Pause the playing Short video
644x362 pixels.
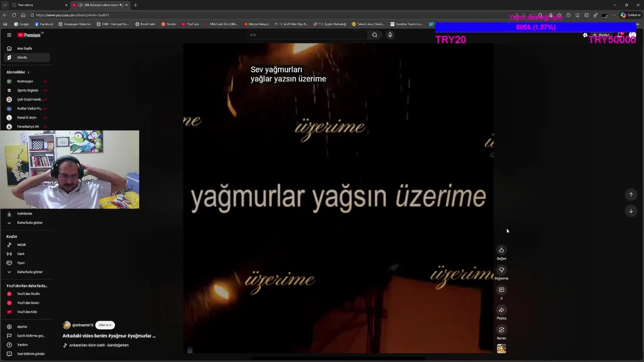[338, 198]
